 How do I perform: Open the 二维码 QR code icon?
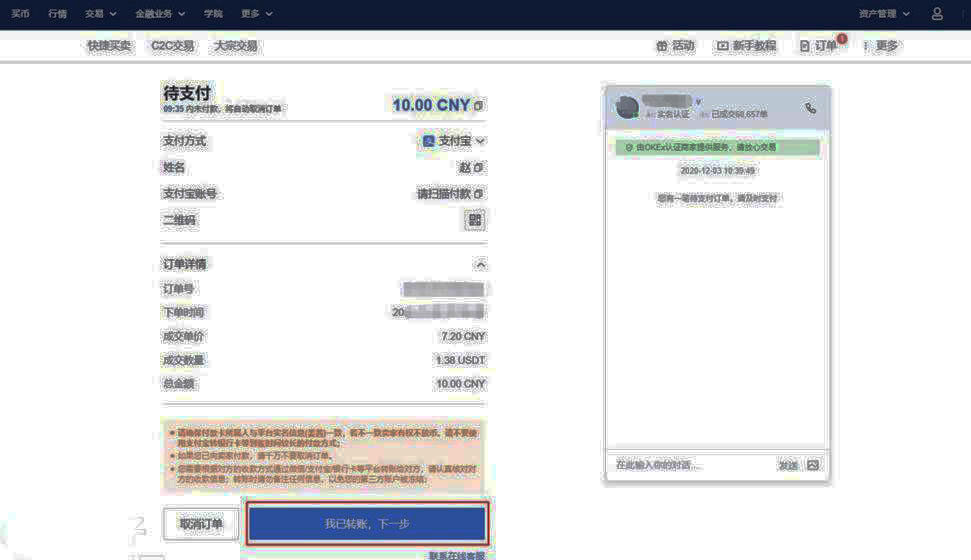click(475, 220)
